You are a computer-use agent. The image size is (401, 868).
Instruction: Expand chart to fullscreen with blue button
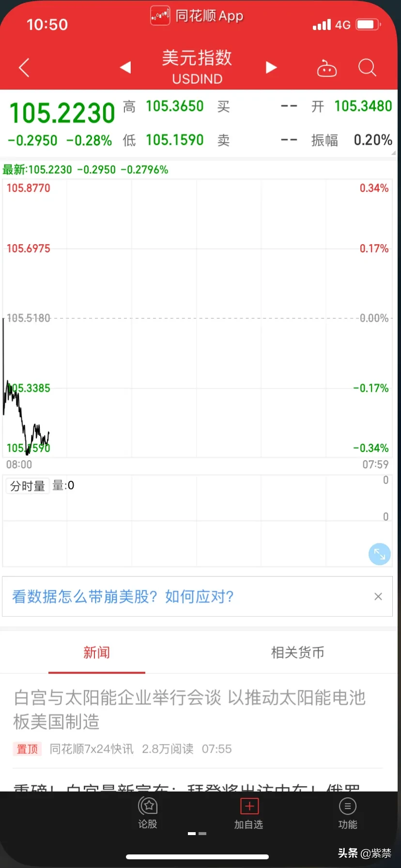(x=380, y=554)
